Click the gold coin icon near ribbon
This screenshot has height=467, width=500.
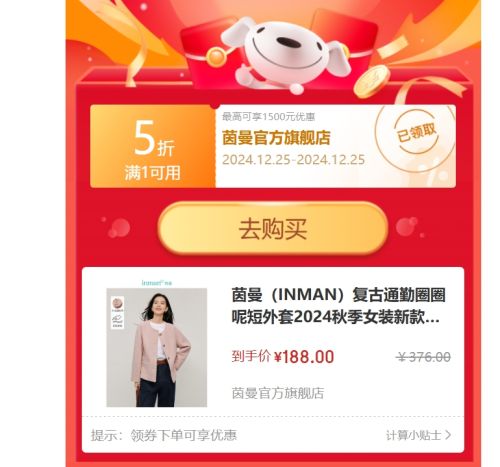pos(372,82)
